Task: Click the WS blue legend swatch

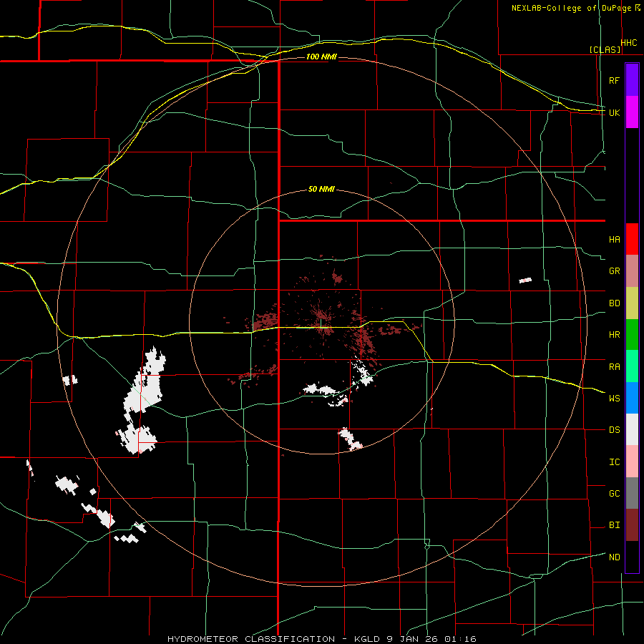Action: (632, 398)
